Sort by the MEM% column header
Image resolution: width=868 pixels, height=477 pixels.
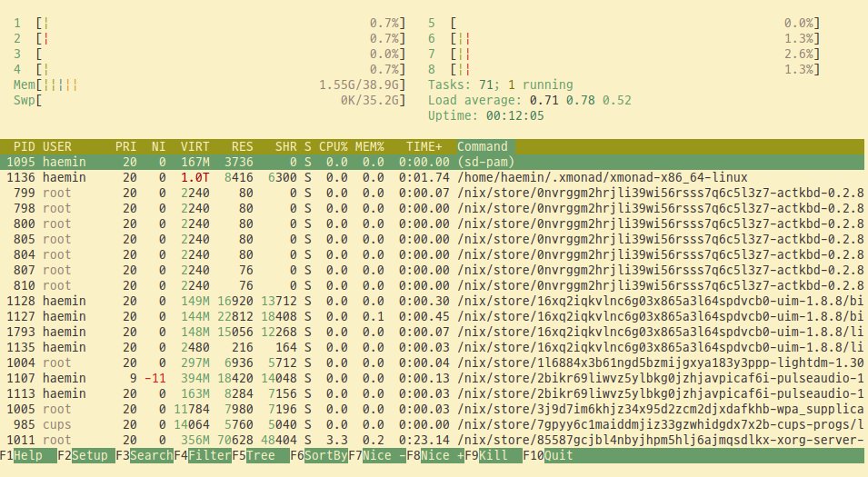[369, 146]
